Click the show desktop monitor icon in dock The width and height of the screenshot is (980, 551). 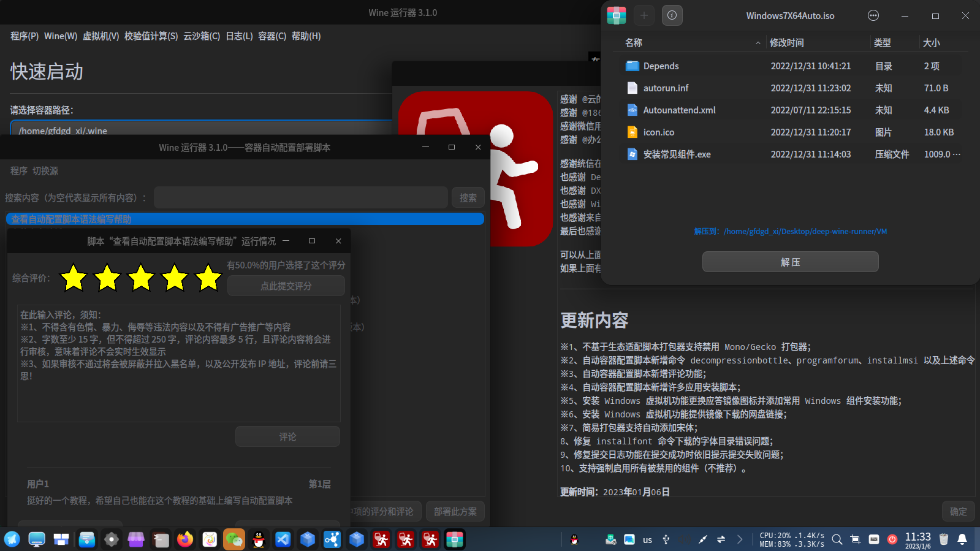click(x=37, y=539)
